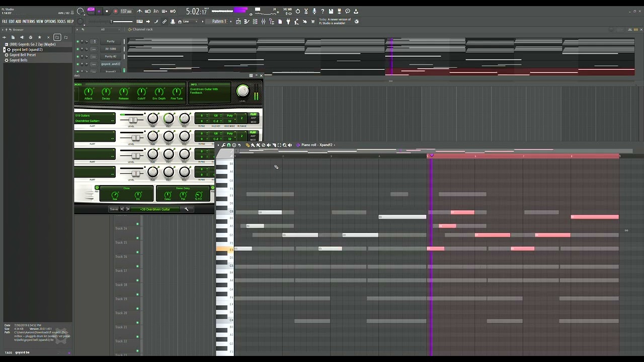Open the HELP menu
Screen dimensions: 644x362
pyautogui.click(x=70, y=22)
